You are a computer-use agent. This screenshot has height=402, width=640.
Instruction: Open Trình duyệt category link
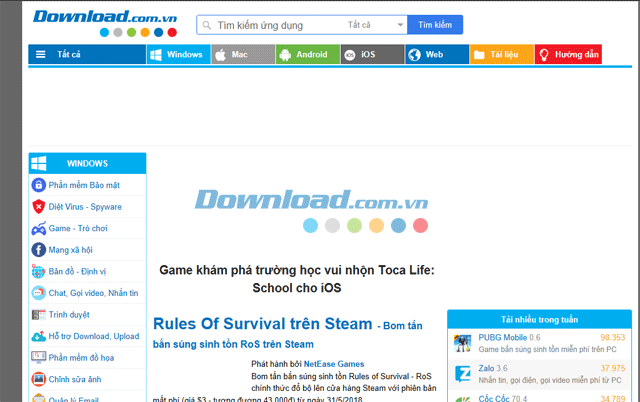(x=69, y=315)
